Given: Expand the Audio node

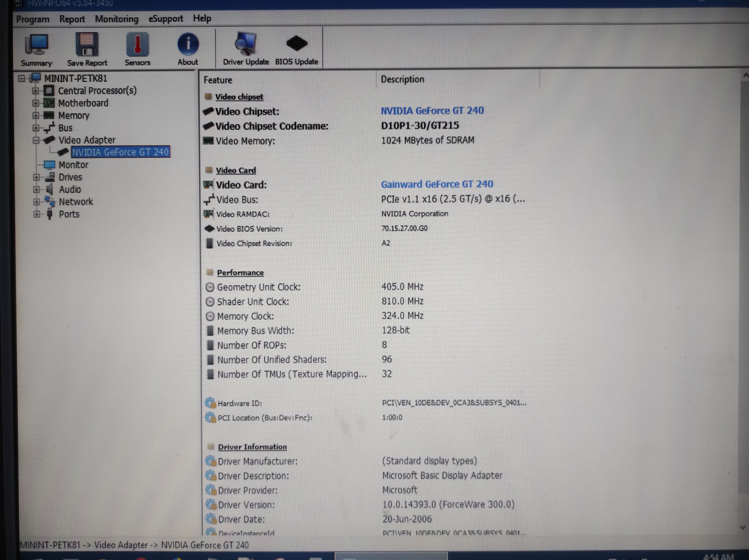Looking at the screenshot, I should [35, 190].
